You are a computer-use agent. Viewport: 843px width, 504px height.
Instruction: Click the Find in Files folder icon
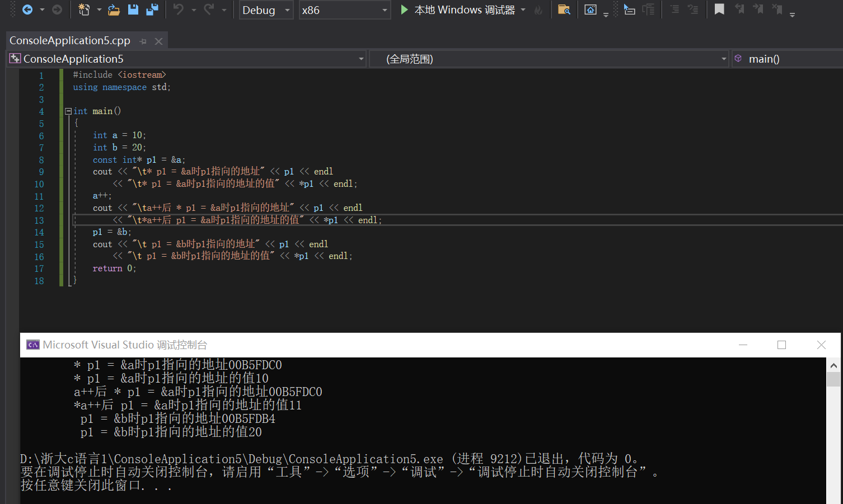pos(564,10)
